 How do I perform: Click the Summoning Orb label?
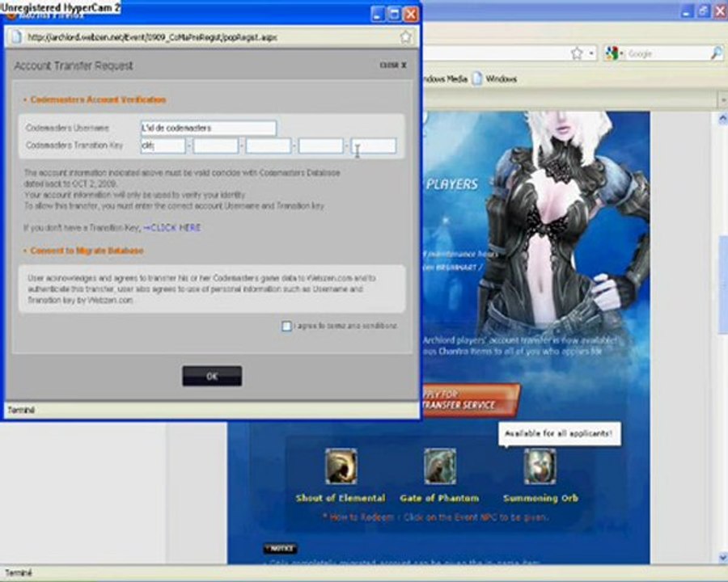(x=541, y=499)
